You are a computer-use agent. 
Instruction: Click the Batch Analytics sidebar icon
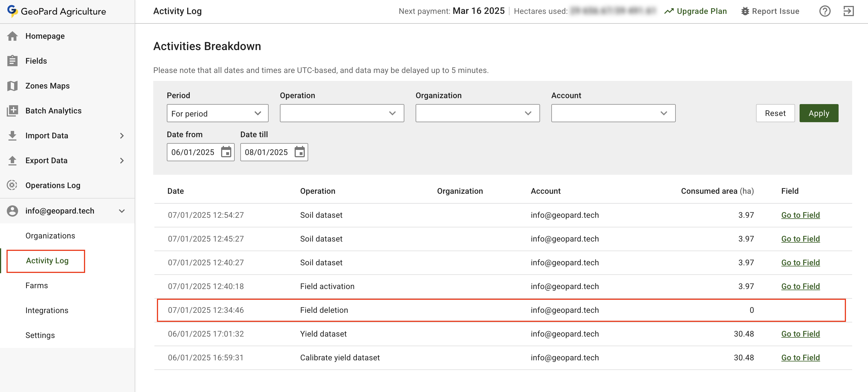tap(12, 111)
